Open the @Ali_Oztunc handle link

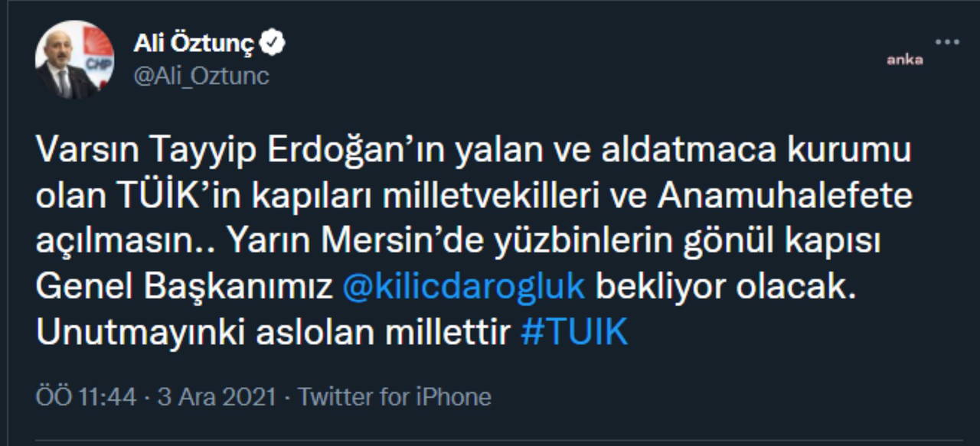pos(201,77)
